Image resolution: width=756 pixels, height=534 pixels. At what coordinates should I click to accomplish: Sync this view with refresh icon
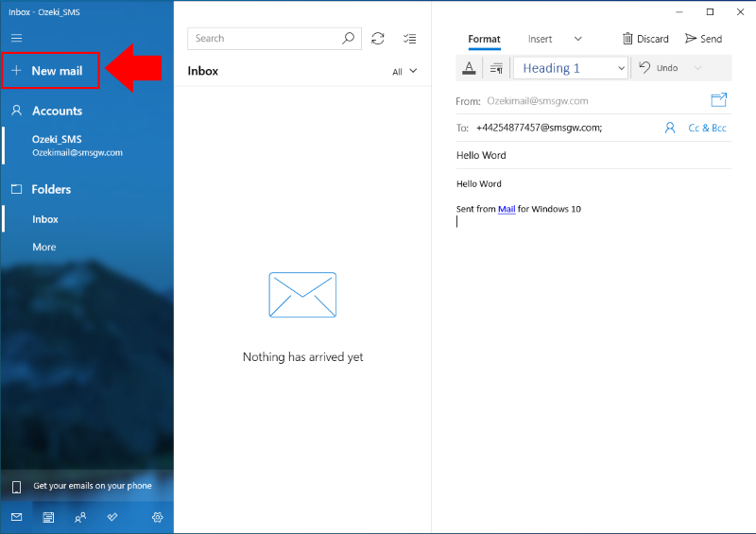[378, 39]
